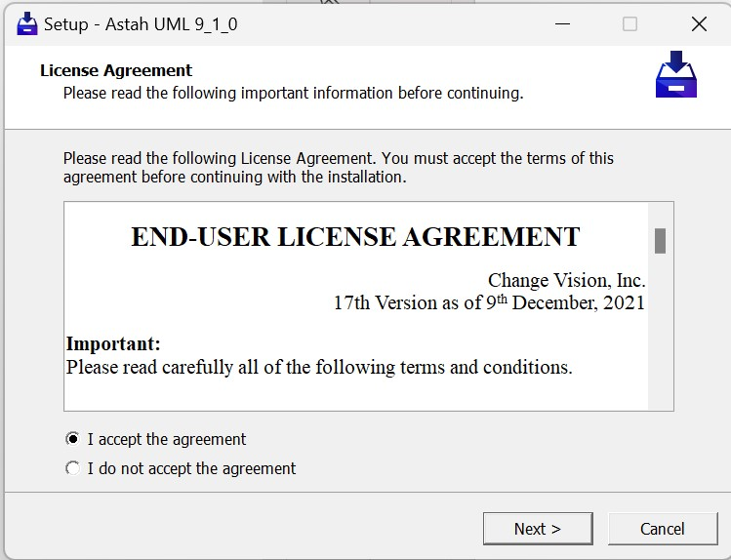
Task: Click the END-USER LICENSE AGREEMENT heading
Action: coord(355,237)
